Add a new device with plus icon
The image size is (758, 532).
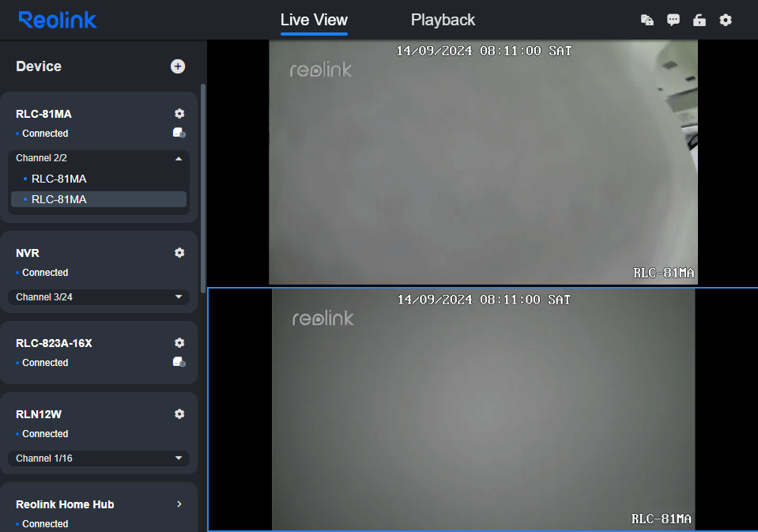[x=178, y=66]
